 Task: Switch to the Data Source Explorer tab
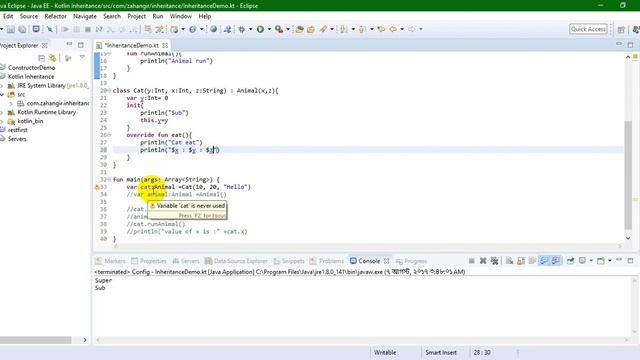pos(236,261)
